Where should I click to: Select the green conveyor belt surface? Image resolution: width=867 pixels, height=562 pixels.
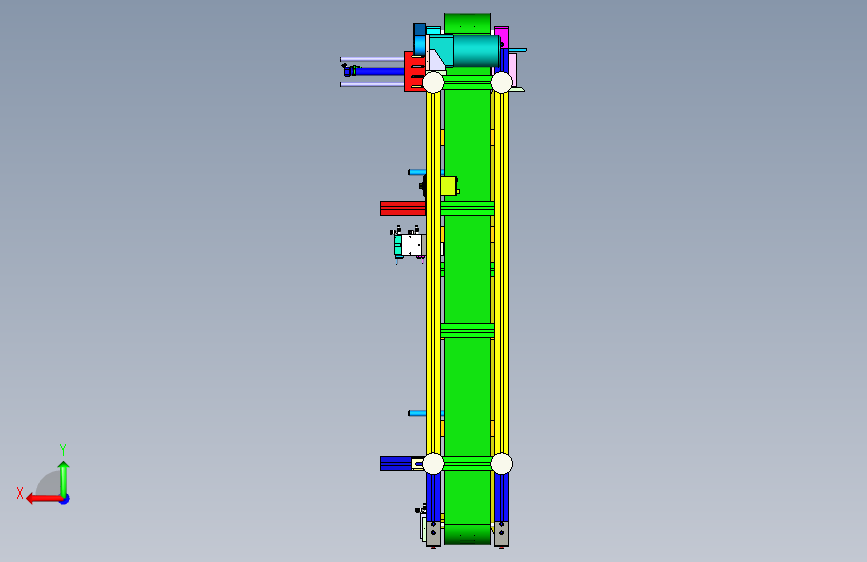click(x=467, y=277)
